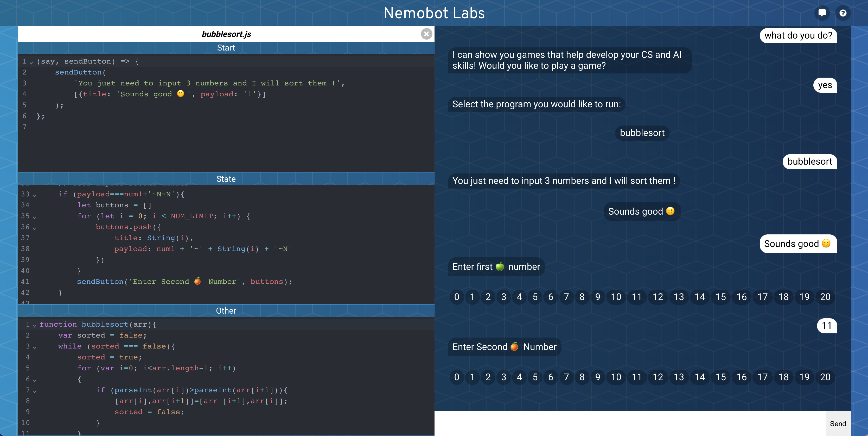Collapse fold arrow on Other line 7

click(34, 391)
